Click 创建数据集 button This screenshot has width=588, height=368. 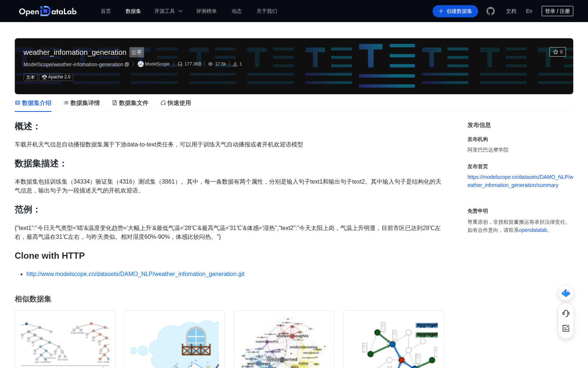pos(455,11)
